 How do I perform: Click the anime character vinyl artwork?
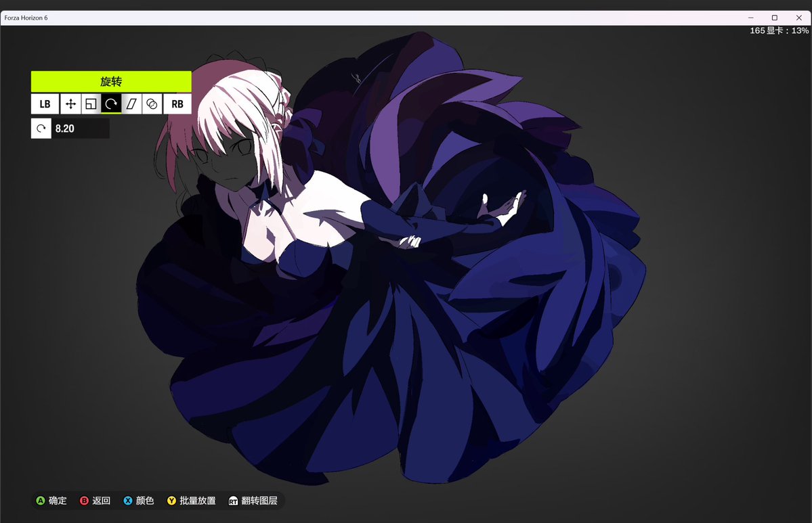(391, 258)
